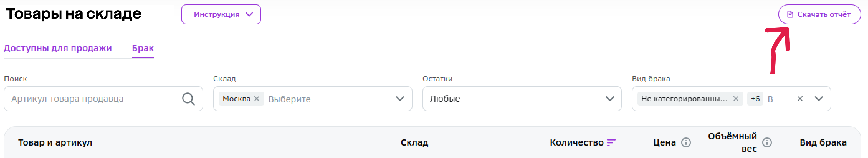Click the +6 additional defect types badge

pos(755,99)
